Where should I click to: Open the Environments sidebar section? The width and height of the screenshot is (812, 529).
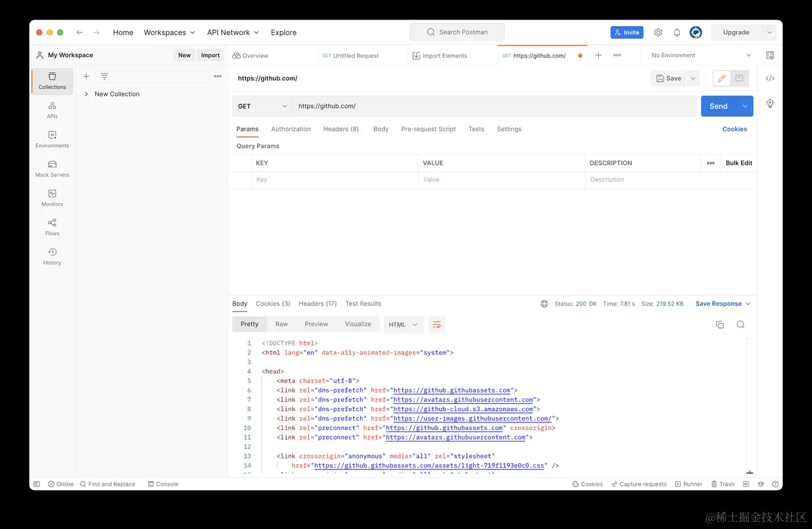click(52, 140)
